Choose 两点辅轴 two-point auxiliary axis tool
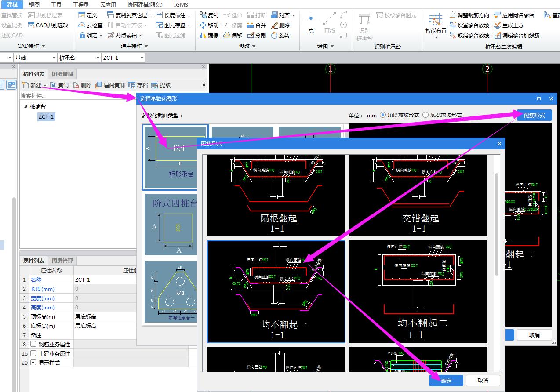Viewport: 560px width, 392px height. coord(125,35)
